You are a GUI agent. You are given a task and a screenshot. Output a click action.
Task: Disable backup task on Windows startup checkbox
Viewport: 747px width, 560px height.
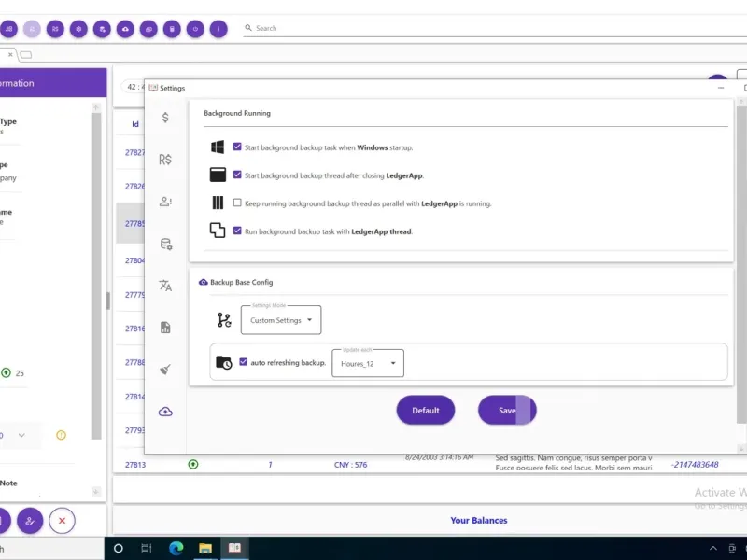[x=237, y=147]
